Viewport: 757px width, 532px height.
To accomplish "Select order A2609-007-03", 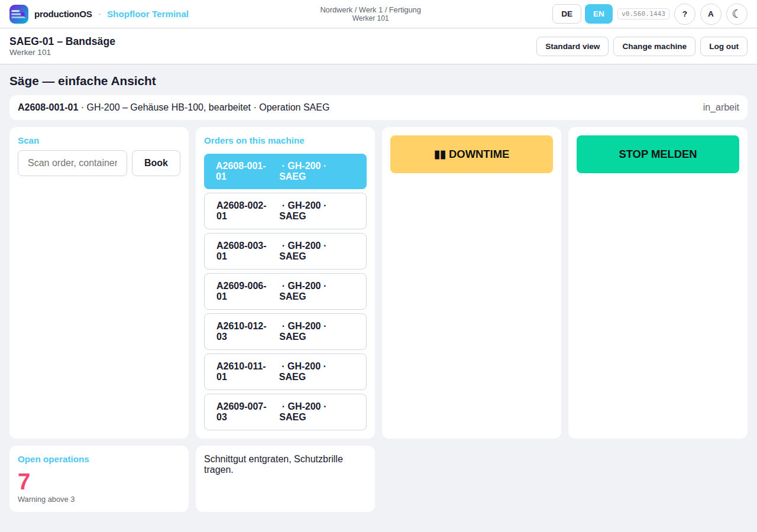I will pyautogui.click(x=285, y=412).
